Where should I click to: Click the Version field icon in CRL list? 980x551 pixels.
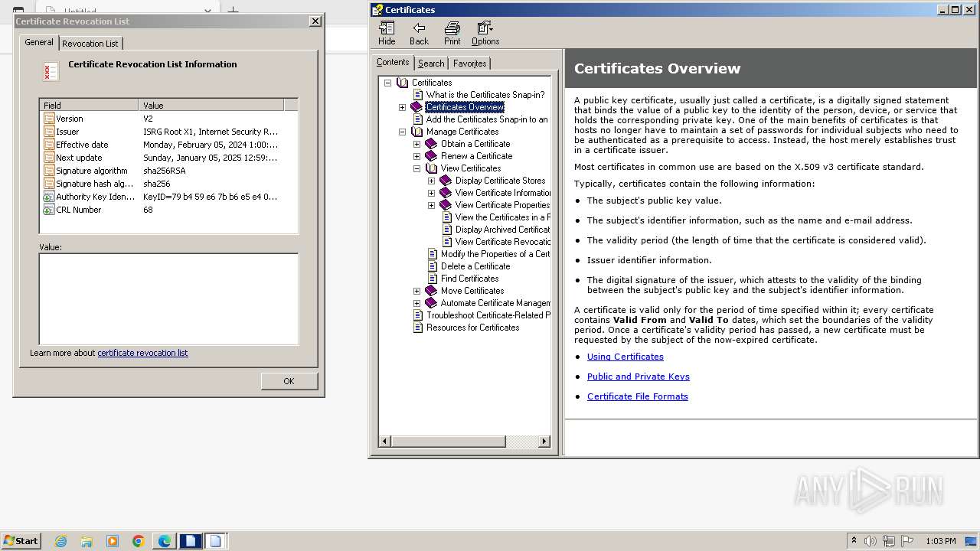[49, 119]
